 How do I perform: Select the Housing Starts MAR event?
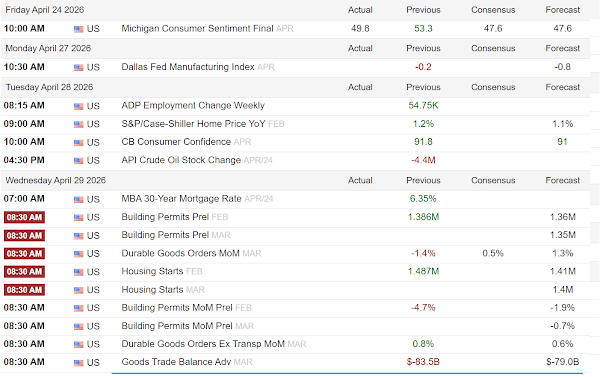[x=163, y=290]
